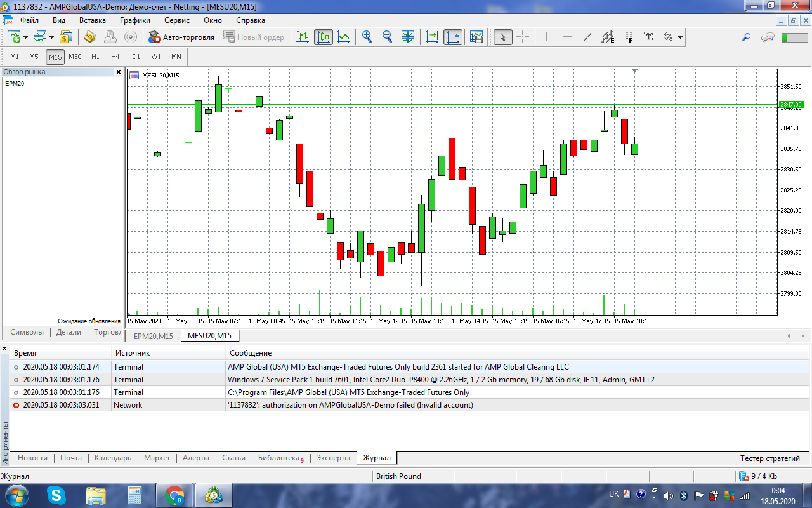Switch to the Детали tab in Market Watch

[69, 332]
